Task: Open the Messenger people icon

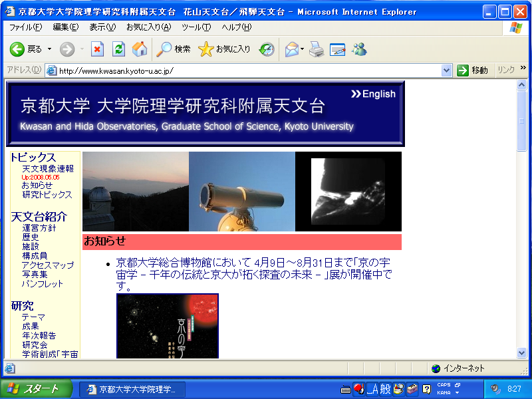Action: (359, 49)
